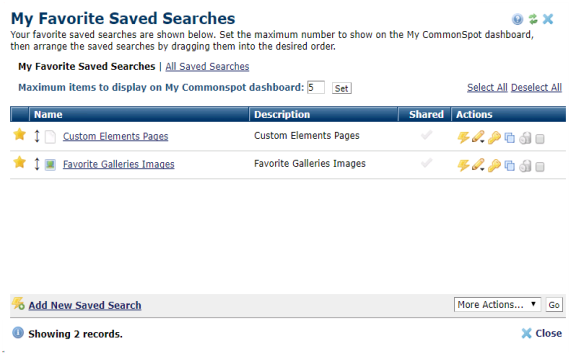576x360 pixels.
Task: Click delete icon for Favorite Galleries Images
Action: coord(525,166)
